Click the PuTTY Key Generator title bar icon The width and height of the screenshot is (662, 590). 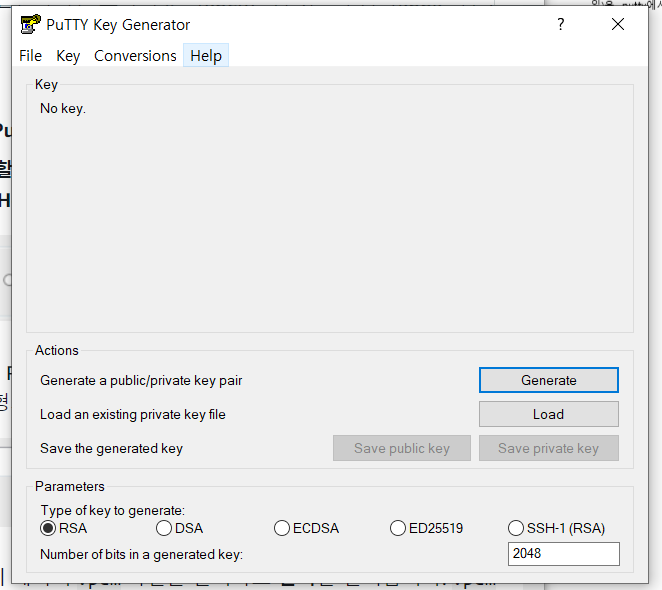coord(30,24)
